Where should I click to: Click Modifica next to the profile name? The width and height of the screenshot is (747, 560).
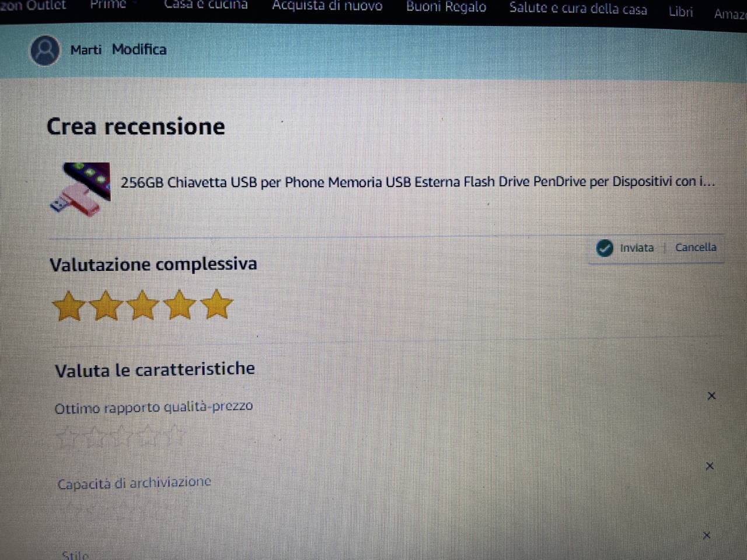click(139, 50)
